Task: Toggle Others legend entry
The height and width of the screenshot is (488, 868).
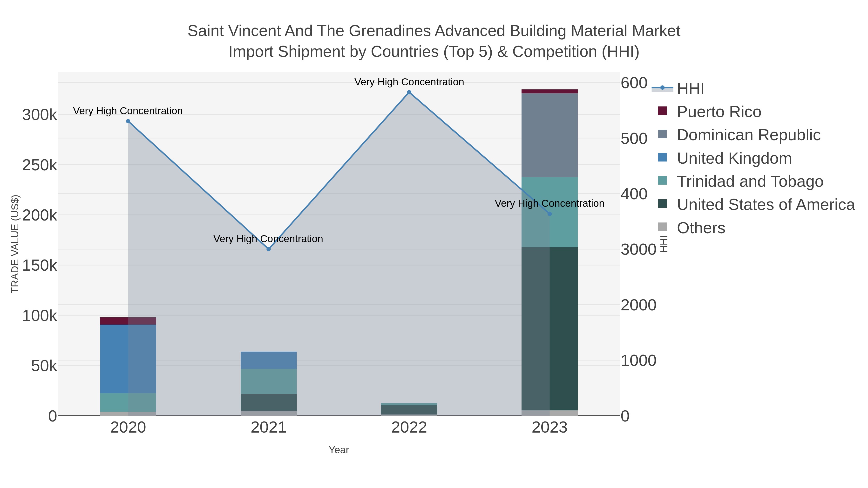Action: tap(691, 228)
